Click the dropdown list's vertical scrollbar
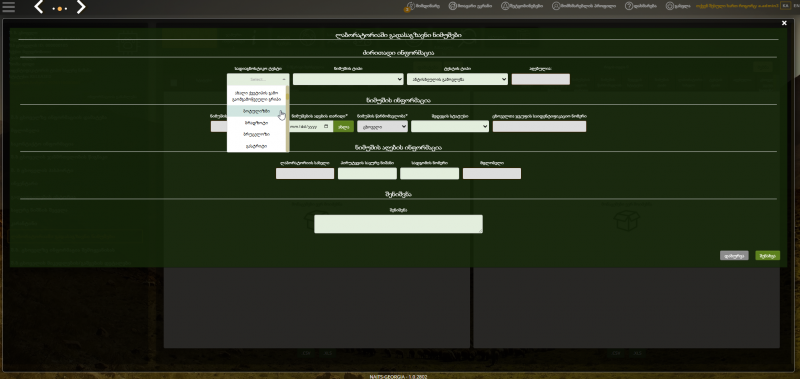Viewport: 800px width, 379px height. 287,119
